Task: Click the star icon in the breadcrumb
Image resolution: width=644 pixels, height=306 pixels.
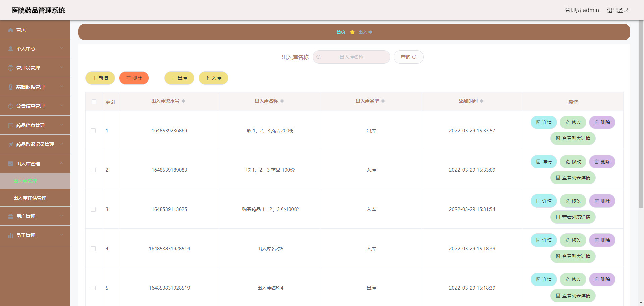Action: click(352, 32)
